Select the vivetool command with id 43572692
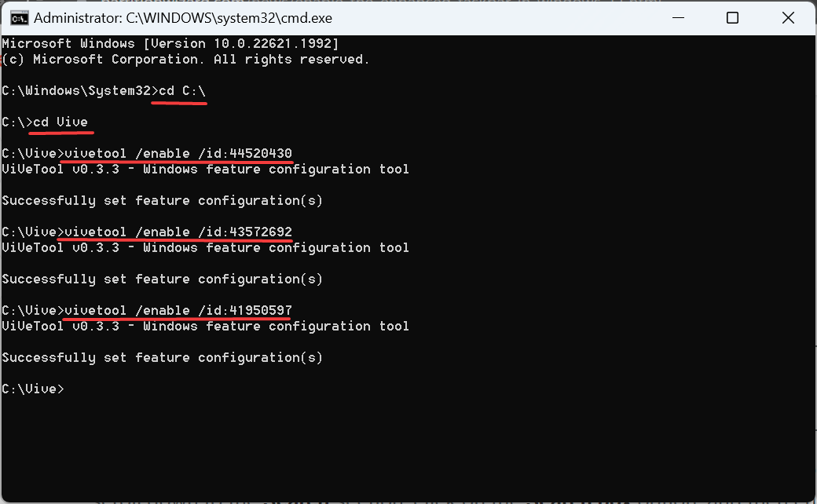The image size is (817, 504). [178, 232]
